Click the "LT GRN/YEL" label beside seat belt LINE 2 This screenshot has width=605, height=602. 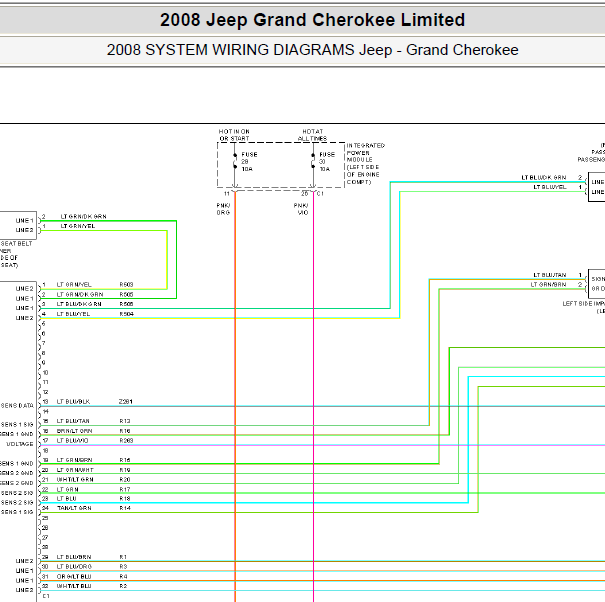coord(78,226)
